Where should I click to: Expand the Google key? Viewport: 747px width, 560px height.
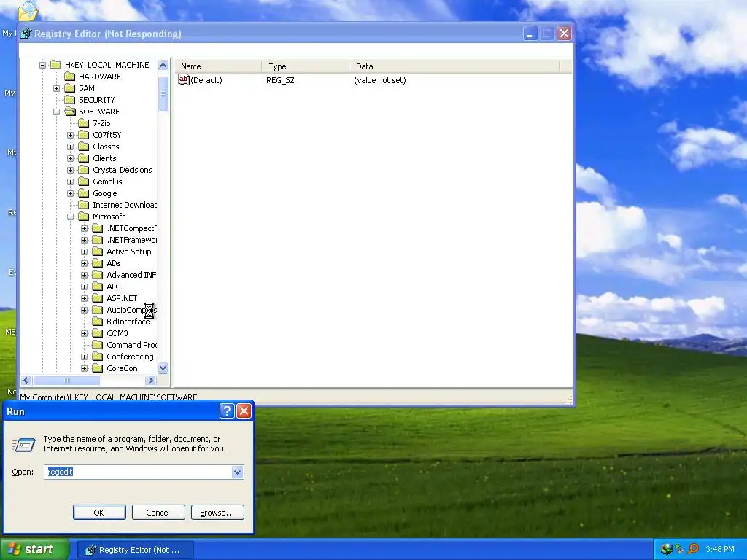tap(71, 193)
